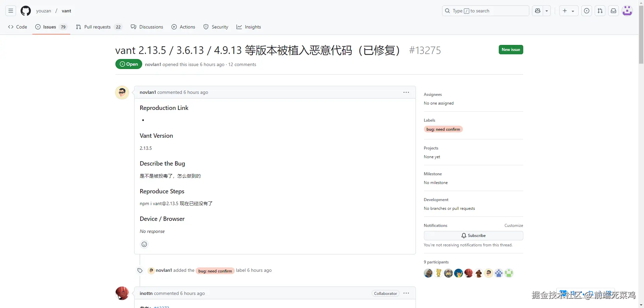The width and height of the screenshot is (644, 308).
Task: Open the Copilot chat icon
Action: coord(538,11)
